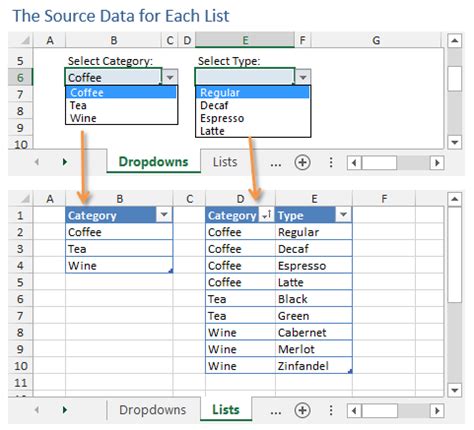The width and height of the screenshot is (474, 430).
Task: Click previous-sheet arrow in lower workbook
Action: click(37, 410)
